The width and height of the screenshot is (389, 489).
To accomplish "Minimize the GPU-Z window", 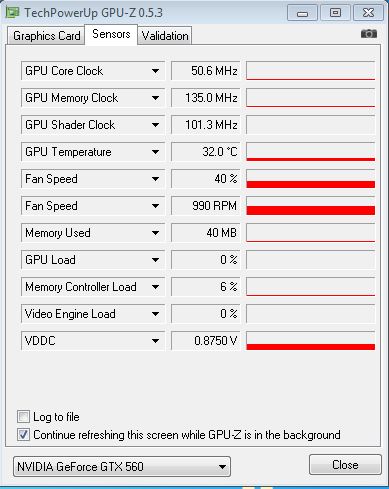I will click(x=302, y=13).
